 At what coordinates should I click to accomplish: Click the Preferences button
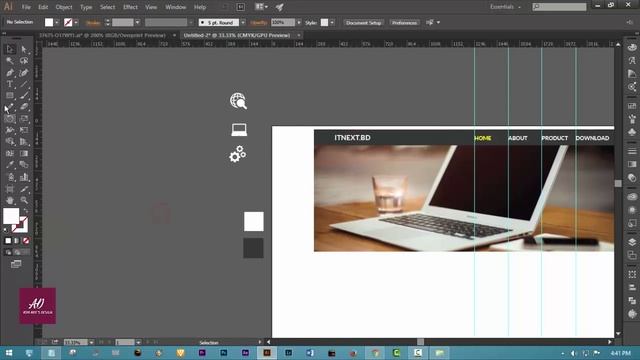pyautogui.click(x=404, y=22)
